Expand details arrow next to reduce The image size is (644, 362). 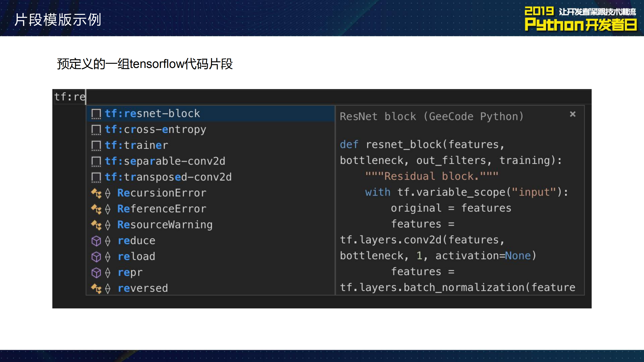[108, 240]
